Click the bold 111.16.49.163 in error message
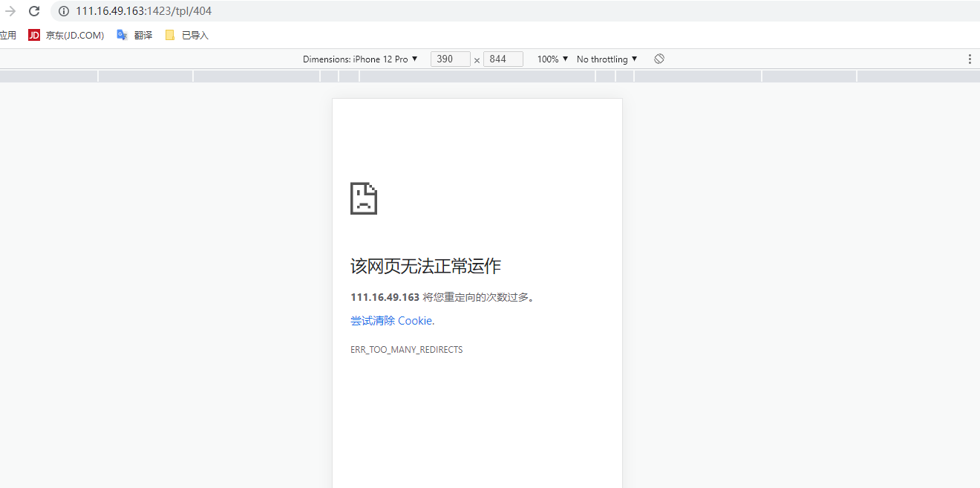This screenshot has height=488, width=980. 385,297
